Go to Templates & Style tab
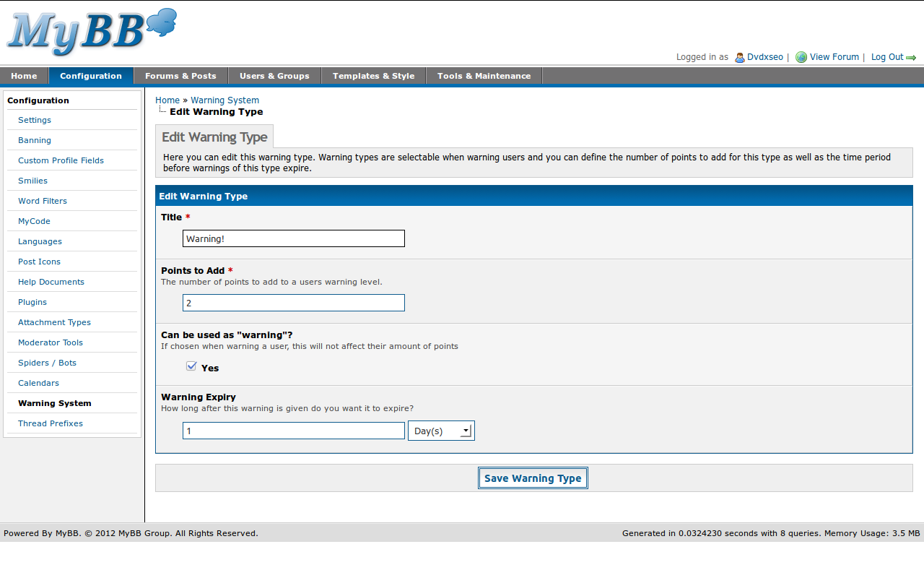This screenshot has height=578, width=924. (x=373, y=76)
